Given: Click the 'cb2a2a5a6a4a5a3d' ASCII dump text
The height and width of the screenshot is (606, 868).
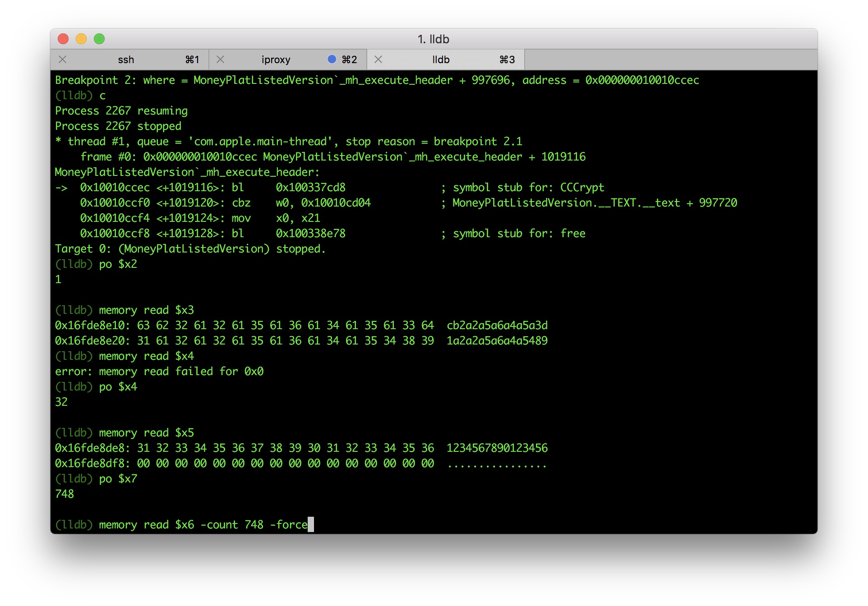Looking at the screenshot, I should coord(497,326).
